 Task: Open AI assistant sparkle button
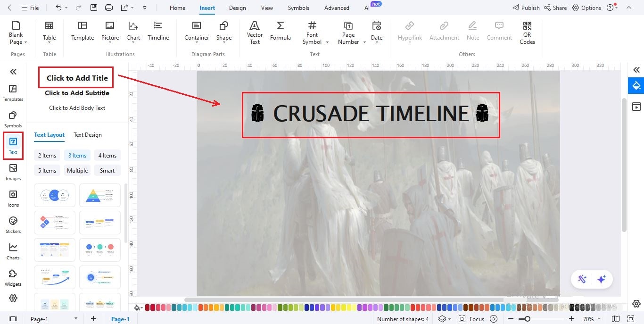[601, 279]
